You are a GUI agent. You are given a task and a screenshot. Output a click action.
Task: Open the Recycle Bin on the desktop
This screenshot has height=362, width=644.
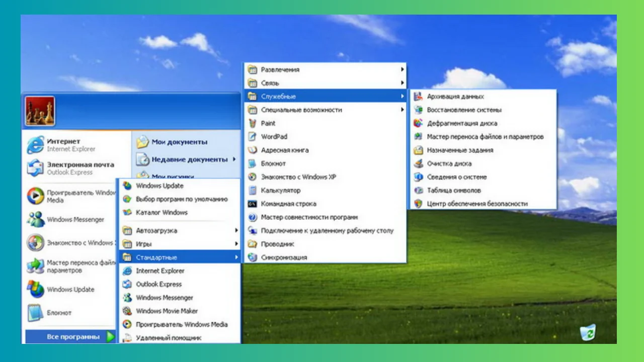click(587, 332)
